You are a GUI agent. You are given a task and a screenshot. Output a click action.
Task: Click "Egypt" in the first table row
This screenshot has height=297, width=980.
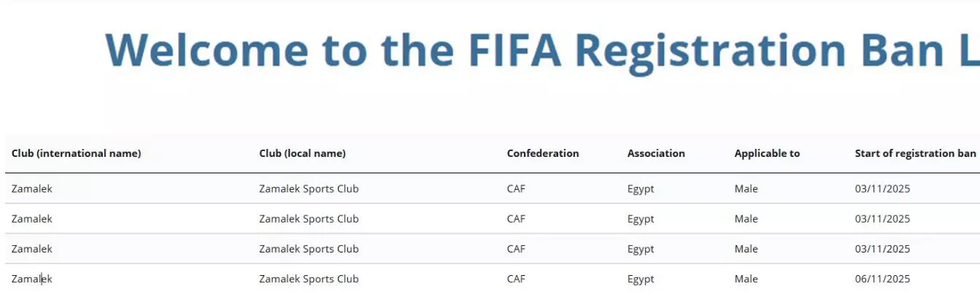[x=641, y=189]
